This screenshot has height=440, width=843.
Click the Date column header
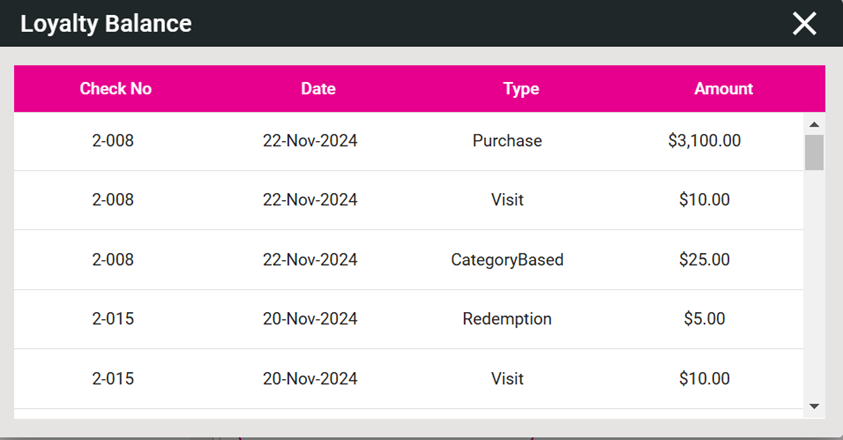(318, 89)
